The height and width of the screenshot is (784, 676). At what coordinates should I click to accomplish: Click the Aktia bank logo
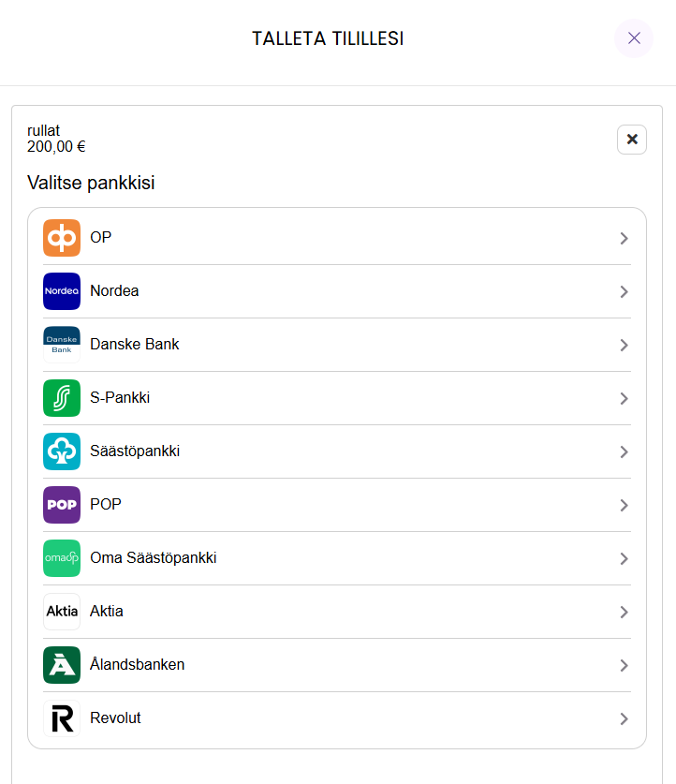point(61,612)
